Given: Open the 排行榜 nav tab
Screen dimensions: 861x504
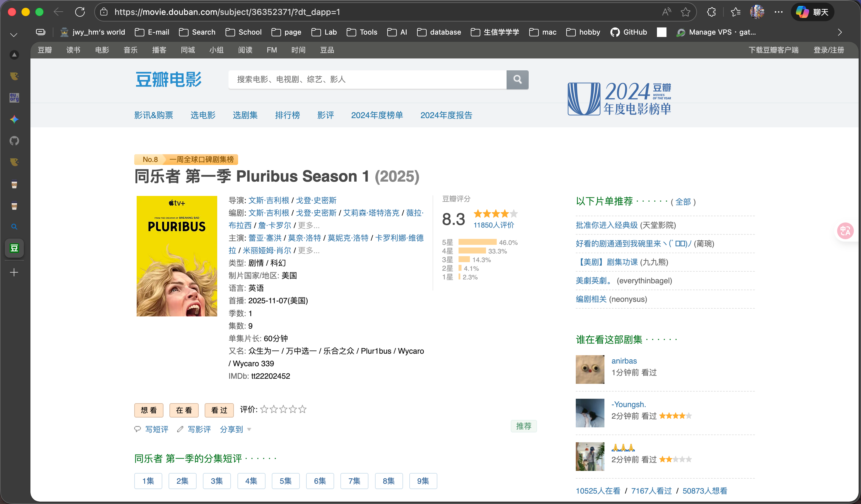Looking at the screenshot, I should 287,115.
